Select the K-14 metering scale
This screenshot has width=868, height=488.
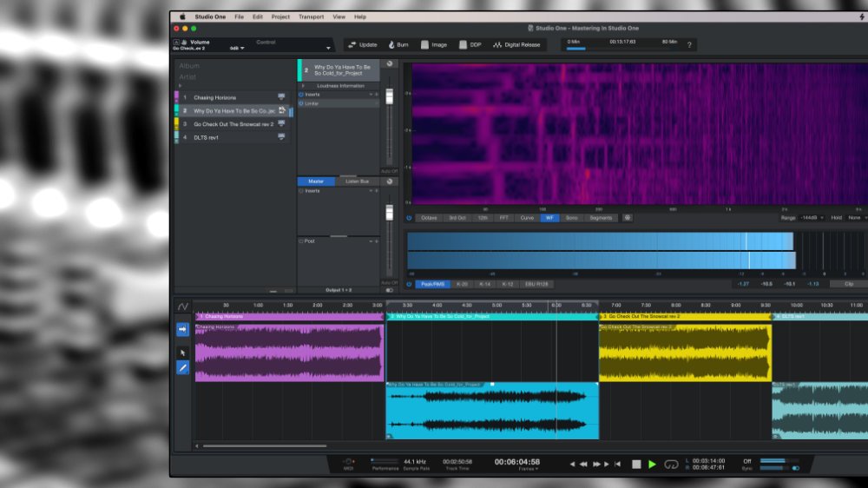[485, 284]
